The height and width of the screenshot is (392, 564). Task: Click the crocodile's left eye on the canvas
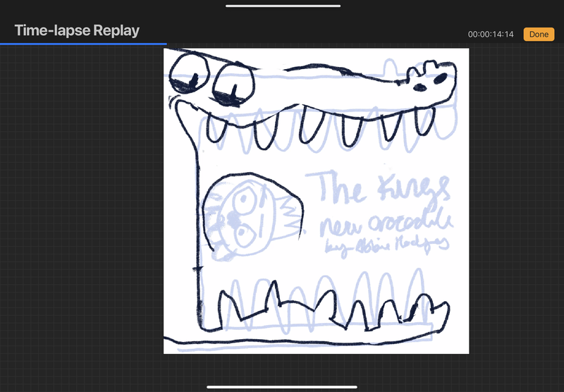point(190,72)
